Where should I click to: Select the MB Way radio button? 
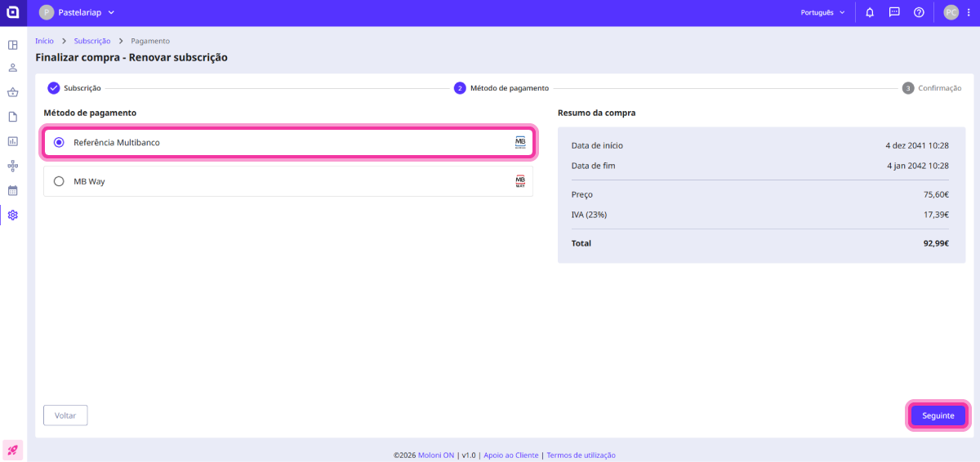[59, 181]
